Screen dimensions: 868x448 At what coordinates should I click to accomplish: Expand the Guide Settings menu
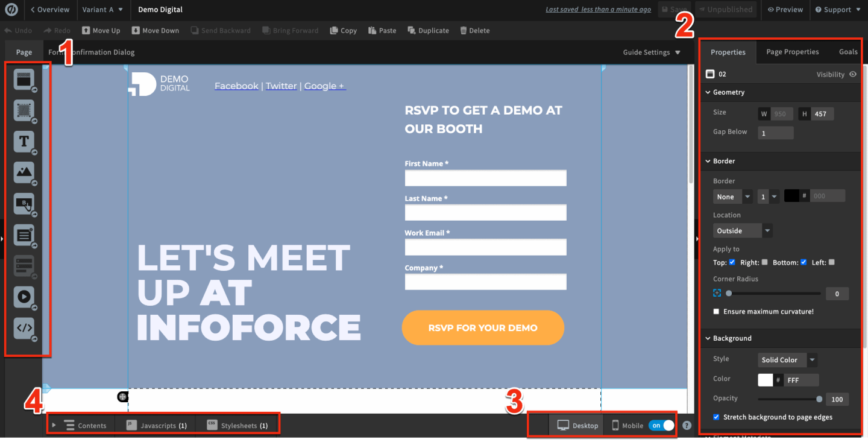[652, 52]
